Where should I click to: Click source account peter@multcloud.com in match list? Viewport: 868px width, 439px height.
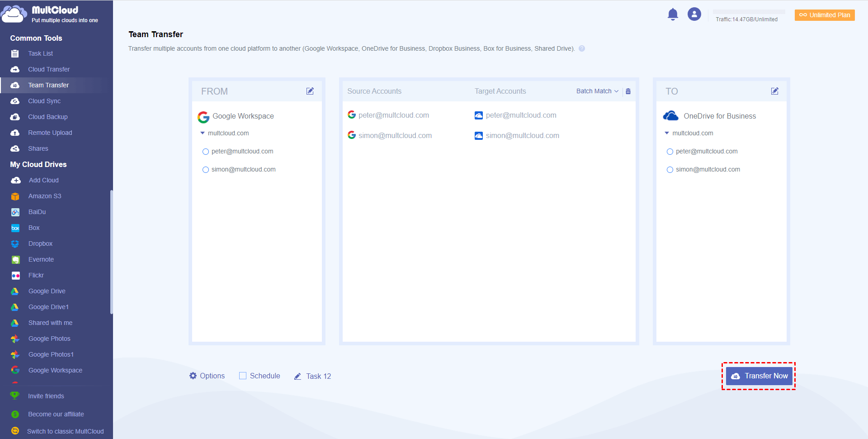tap(394, 115)
